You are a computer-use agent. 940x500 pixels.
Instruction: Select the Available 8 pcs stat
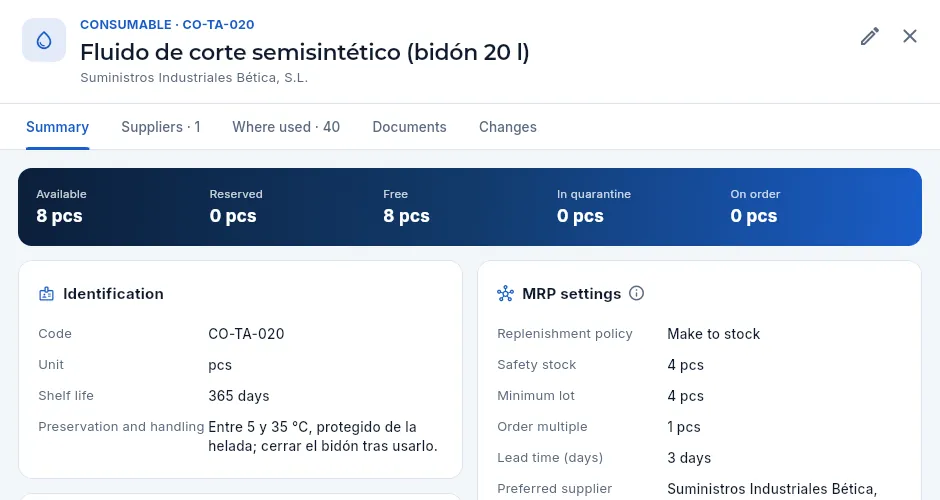pos(61,207)
